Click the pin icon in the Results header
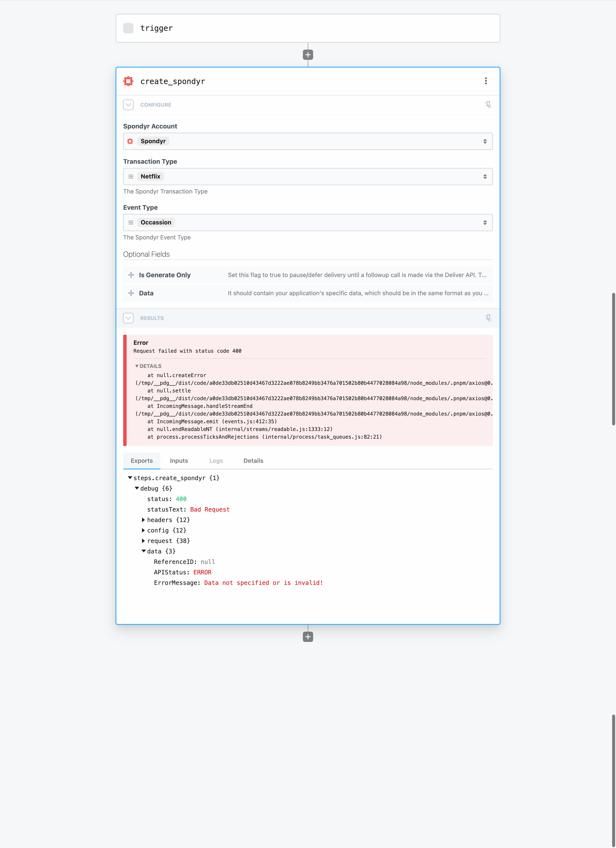Image resolution: width=616 pixels, height=848 pixels. [488, 318]
